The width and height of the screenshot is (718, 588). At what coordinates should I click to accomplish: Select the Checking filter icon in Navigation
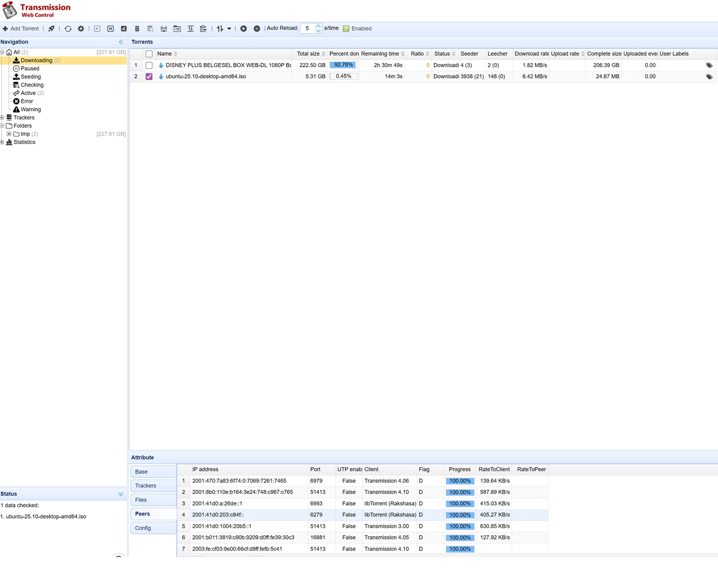click(16, 85)
